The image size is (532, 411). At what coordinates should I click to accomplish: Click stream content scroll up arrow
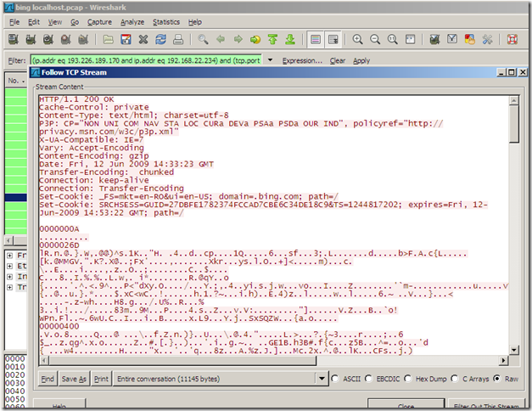tap(514, 100)
